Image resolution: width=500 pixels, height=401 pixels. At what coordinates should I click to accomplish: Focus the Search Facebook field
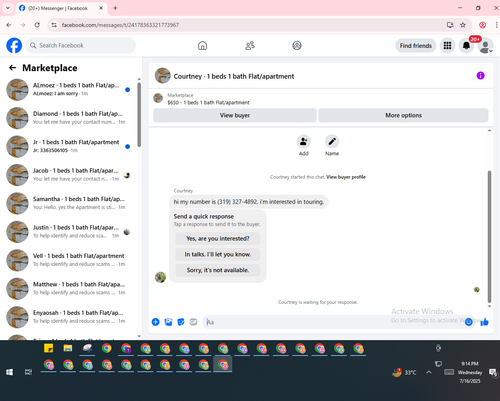tap(81, 45)
